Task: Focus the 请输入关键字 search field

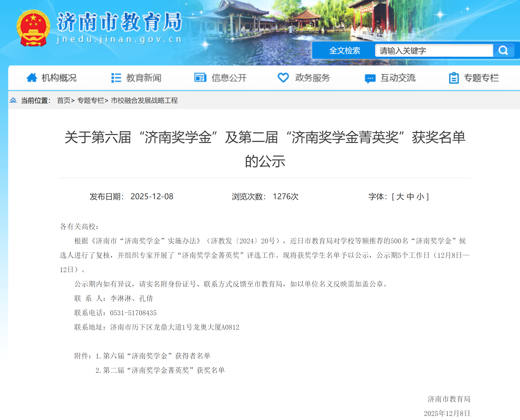Action: pos(434,51)
